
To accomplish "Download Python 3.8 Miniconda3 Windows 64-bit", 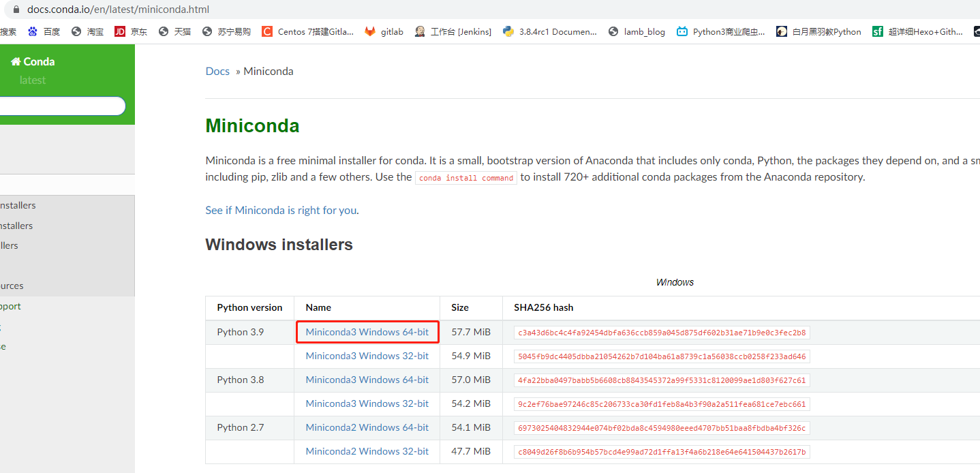I will pyautogui.click(x=367, y=380).
